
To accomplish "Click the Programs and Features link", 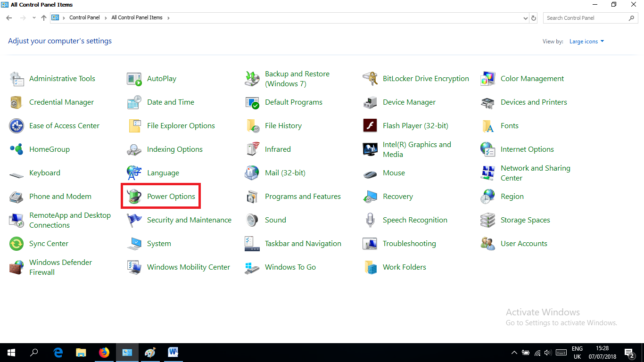I will (303, 197).
